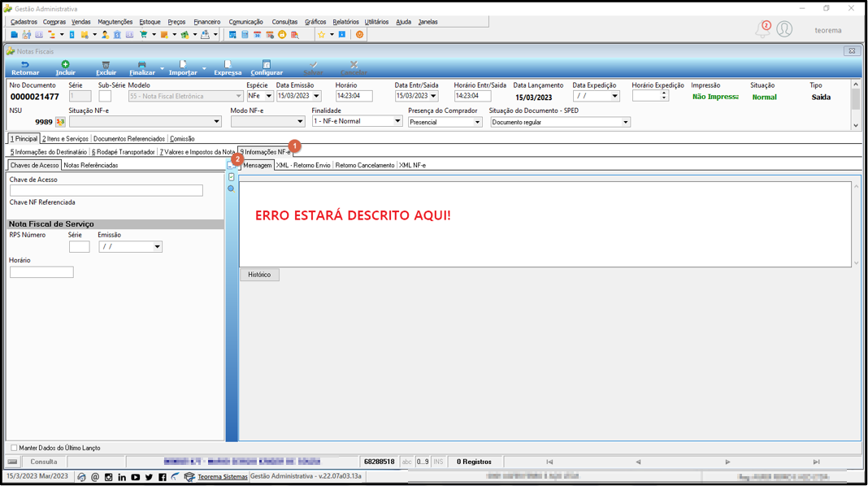
Task: Open the Espécie NFe dropdown
Action: 268,96
